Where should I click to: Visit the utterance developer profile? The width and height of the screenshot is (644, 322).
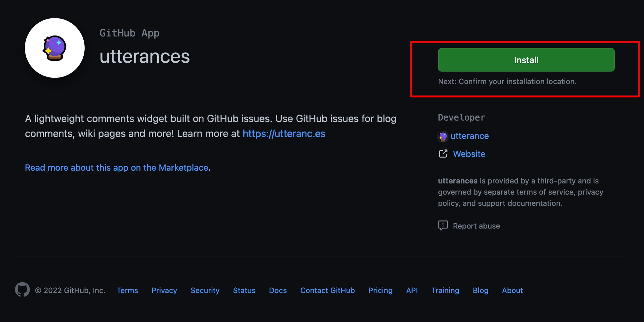click(469, 136)
